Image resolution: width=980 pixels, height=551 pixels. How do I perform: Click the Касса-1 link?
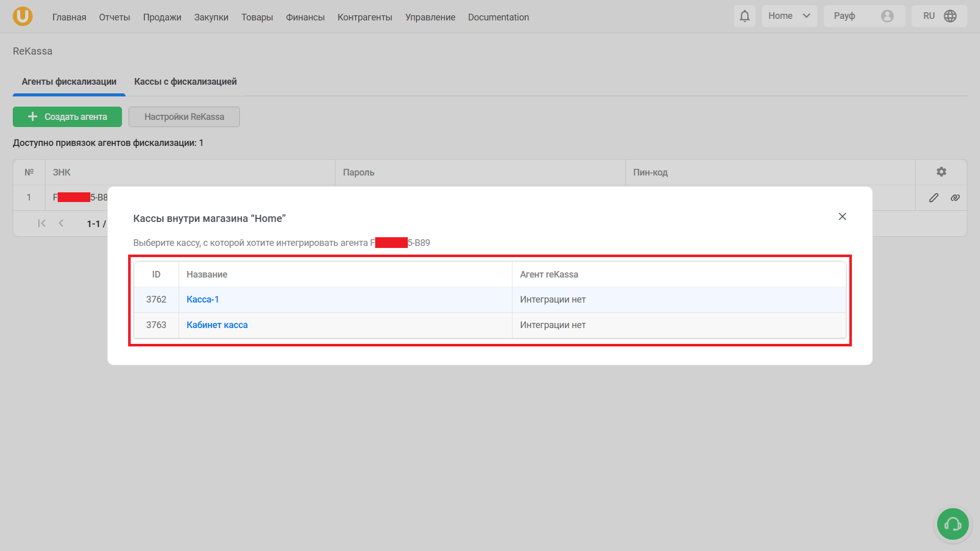point(203,299)
